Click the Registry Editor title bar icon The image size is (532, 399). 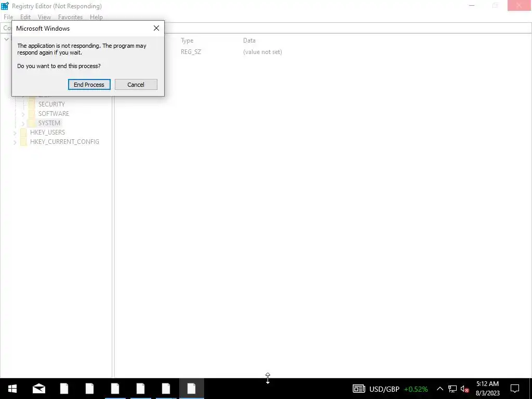5,6
